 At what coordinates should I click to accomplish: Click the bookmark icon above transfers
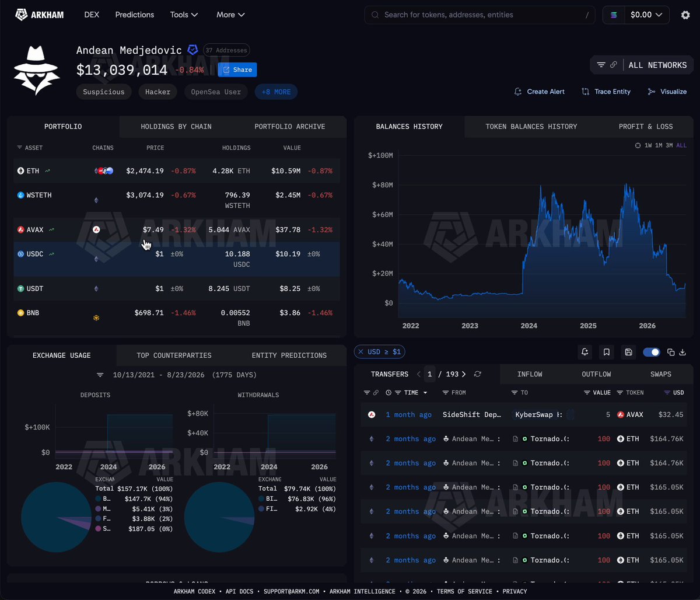click(x=607, y=352)
